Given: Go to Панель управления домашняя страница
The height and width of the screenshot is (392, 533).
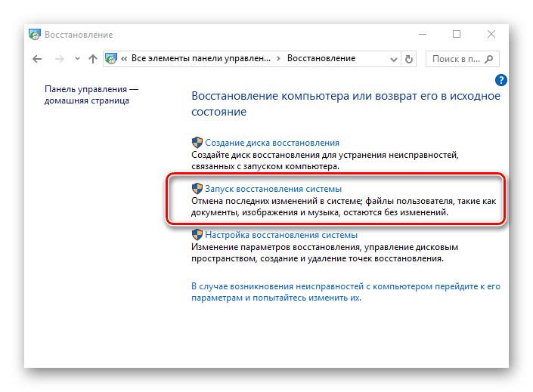Looking at the screenshot, I should 91,94.
